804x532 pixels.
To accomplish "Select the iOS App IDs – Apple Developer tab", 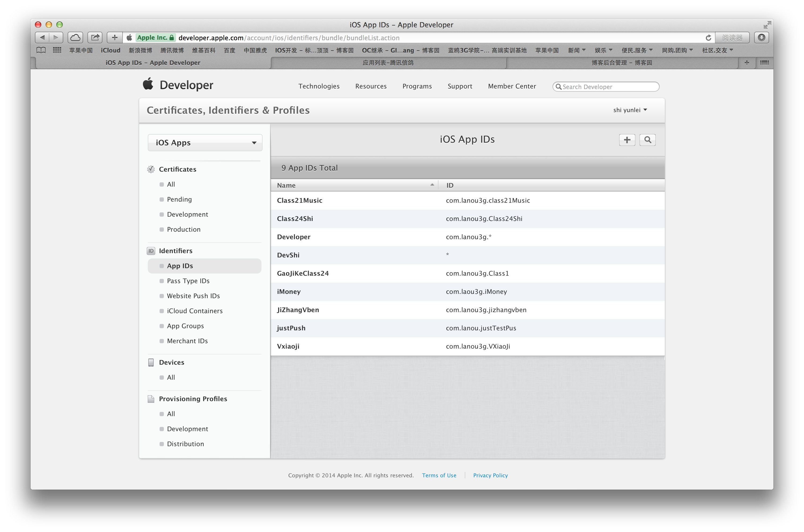I will (153, 63).
